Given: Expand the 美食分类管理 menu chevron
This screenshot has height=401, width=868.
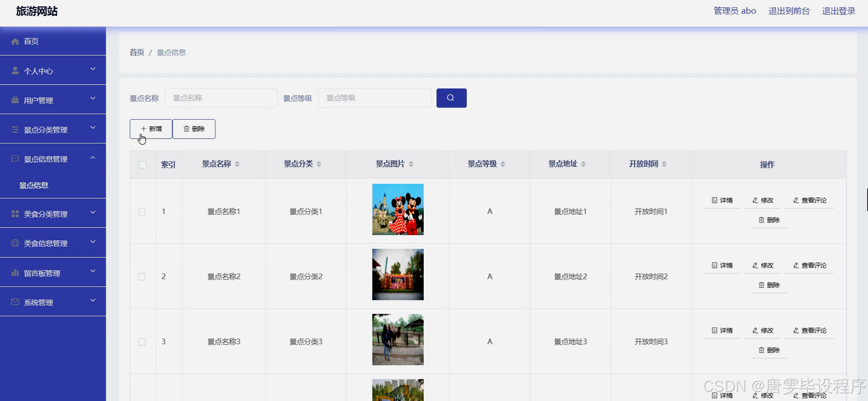Looking at the screenshot, I should [93, 212].
